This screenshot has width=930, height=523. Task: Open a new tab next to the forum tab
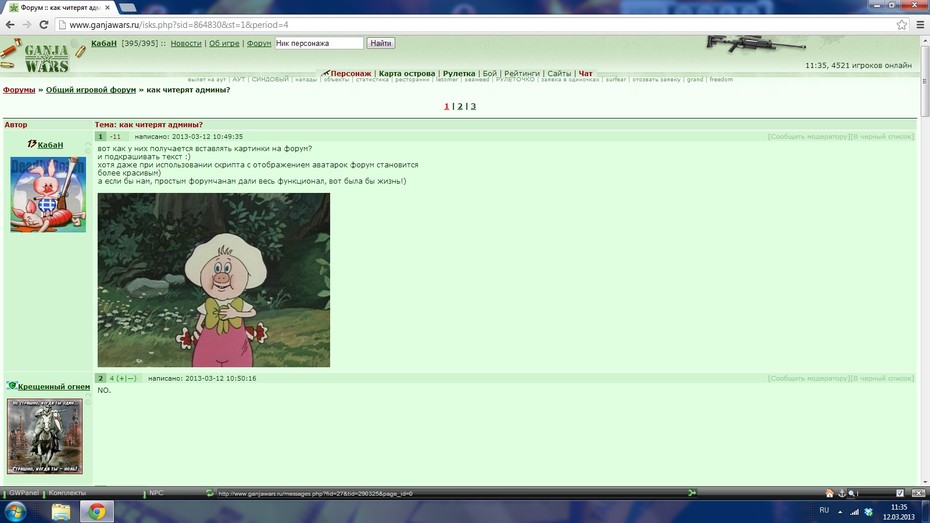click(x=128, y=8)
